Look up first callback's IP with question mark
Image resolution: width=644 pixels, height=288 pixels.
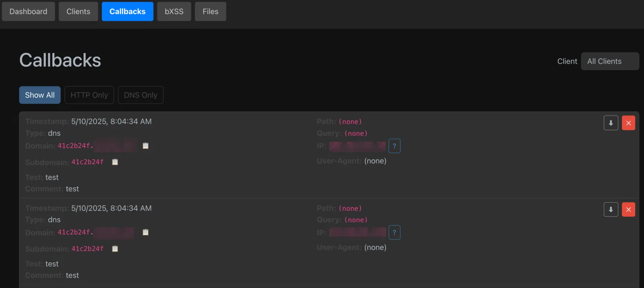[x=394, y=146]
